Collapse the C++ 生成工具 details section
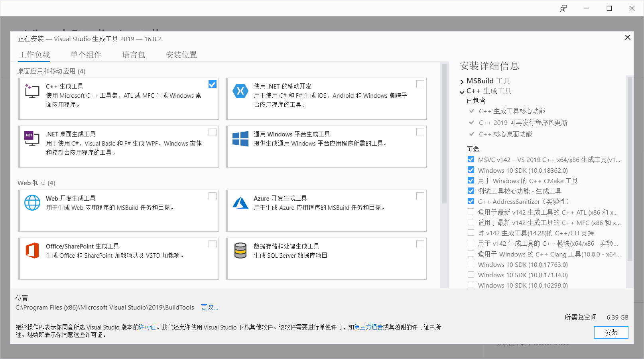 point(462,92)
